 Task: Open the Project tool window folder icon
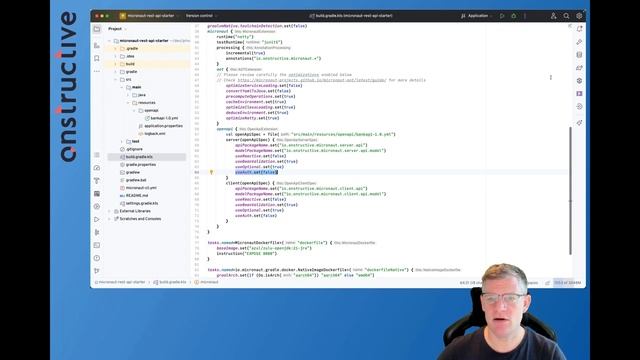pyautogui.click(x=97, y=29)
